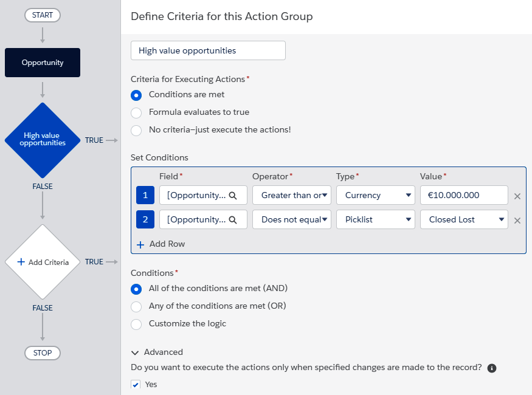The image size is (532, 395).
Task: Select Formula evaluates to true option
Action: (136, 113)
